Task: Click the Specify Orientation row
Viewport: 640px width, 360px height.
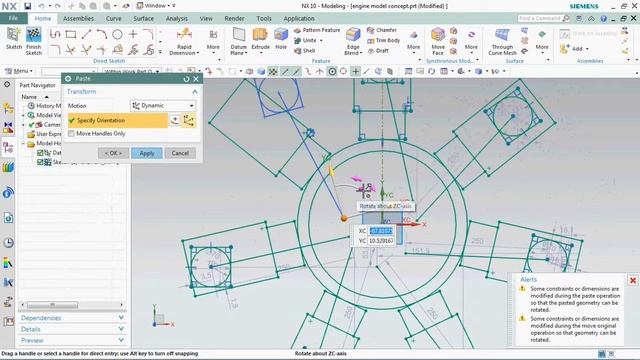Action: click(118, 120)
